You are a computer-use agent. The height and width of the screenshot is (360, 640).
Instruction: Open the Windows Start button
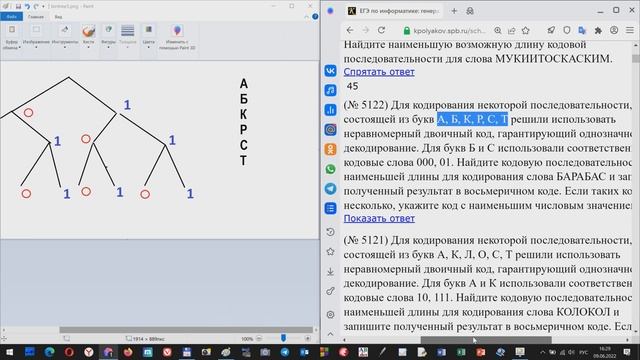coord(9,352)
